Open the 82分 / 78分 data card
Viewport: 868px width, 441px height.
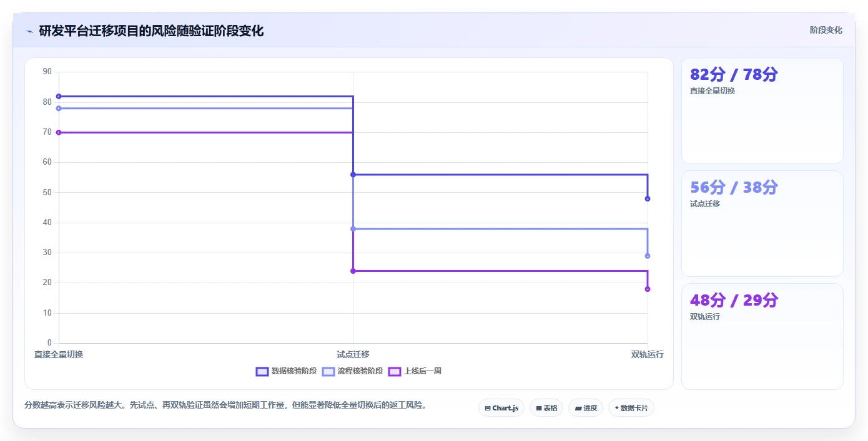(x=762, y=110)
